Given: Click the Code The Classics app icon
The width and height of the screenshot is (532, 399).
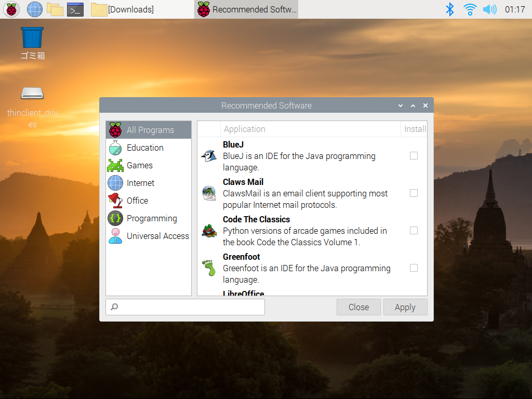Looking at the screenshot, I should click(209, 231).
